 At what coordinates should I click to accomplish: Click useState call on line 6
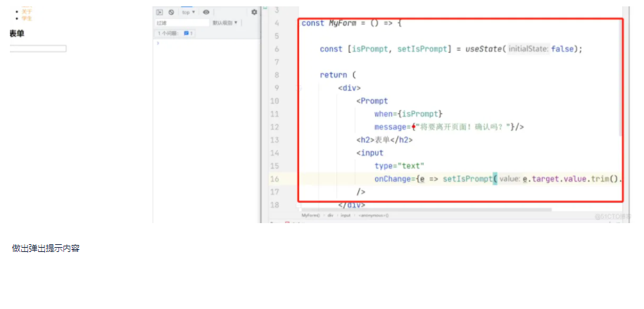coord(483,49)
